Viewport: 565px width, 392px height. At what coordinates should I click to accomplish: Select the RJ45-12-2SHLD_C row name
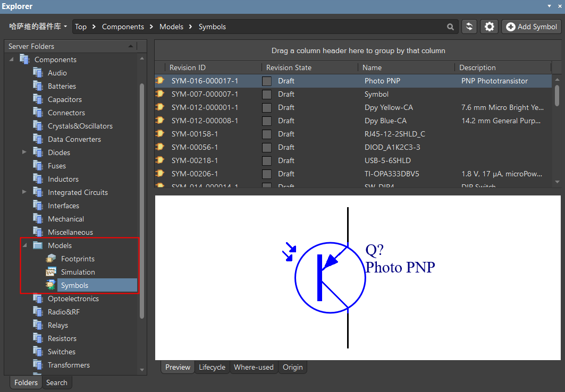tap(394, 134)
